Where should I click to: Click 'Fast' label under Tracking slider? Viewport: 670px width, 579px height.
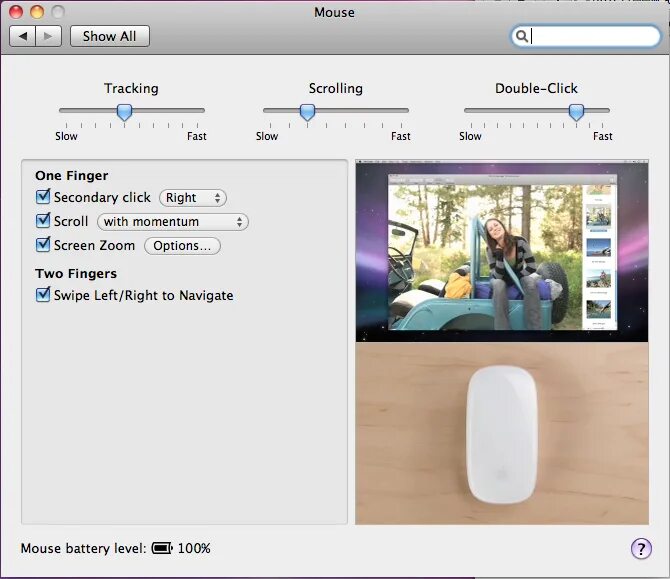197,136
